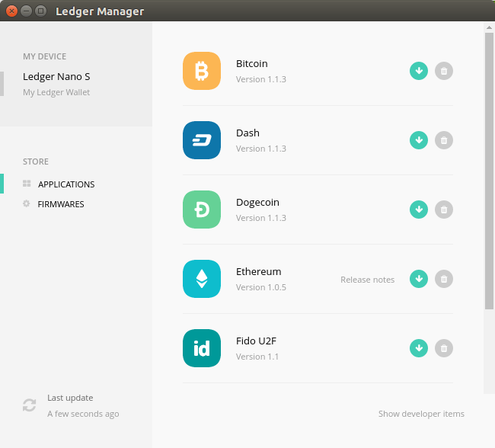Click the blue Dash app icon

point(201,140)
